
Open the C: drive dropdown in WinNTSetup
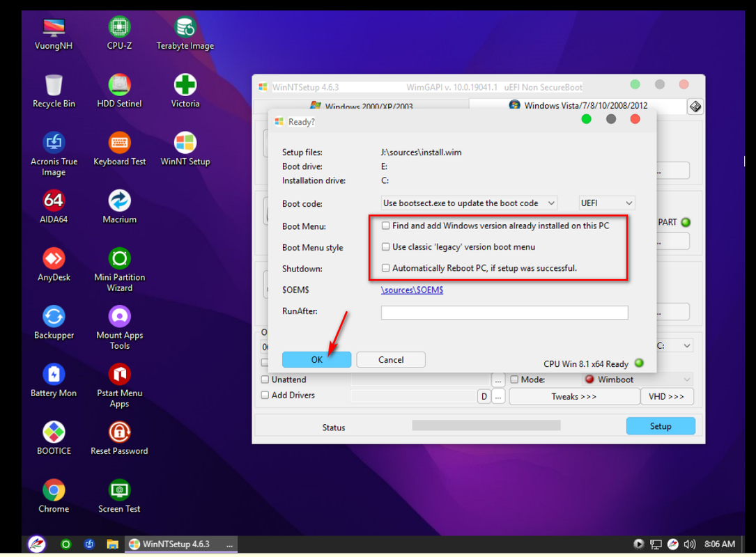(x=675, y=346)
